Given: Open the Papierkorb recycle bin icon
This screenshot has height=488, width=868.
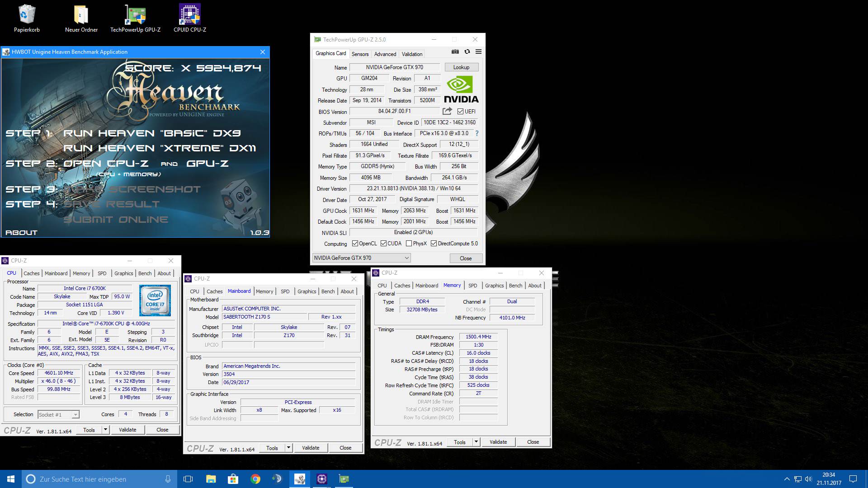Looking at the screenshot, I should point(27,18).
